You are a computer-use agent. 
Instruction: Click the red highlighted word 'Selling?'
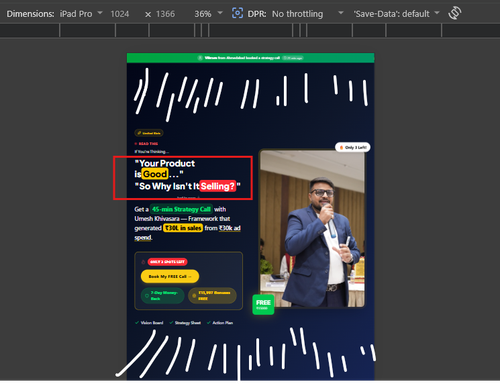click(218, 186)
